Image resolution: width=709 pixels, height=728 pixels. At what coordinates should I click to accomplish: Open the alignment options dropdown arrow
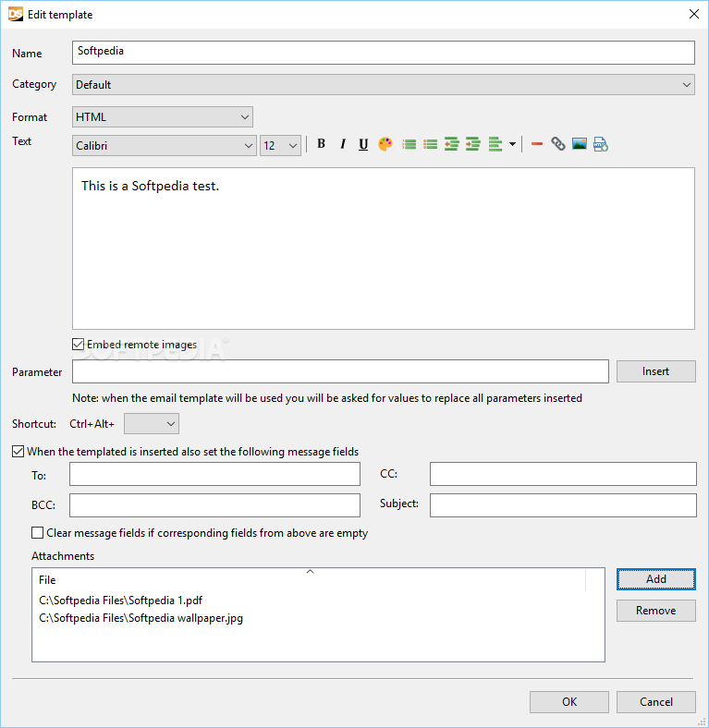coord(512,144)
